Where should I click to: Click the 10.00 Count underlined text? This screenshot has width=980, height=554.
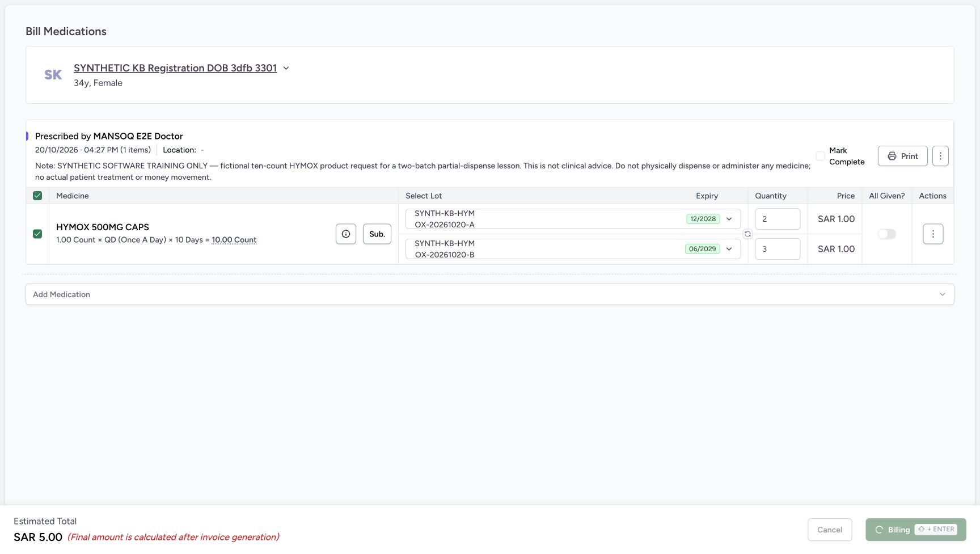click(234, 240)
